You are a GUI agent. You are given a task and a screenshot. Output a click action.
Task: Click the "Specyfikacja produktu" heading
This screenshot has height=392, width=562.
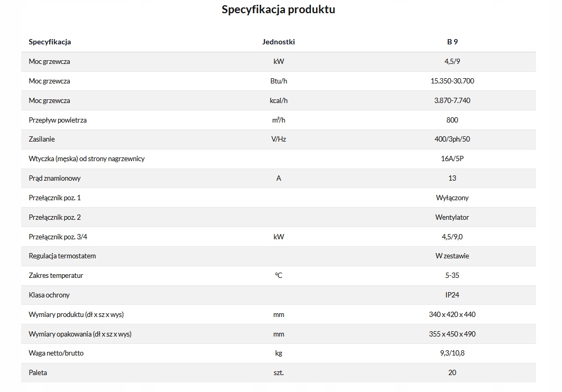coord(278,10)
